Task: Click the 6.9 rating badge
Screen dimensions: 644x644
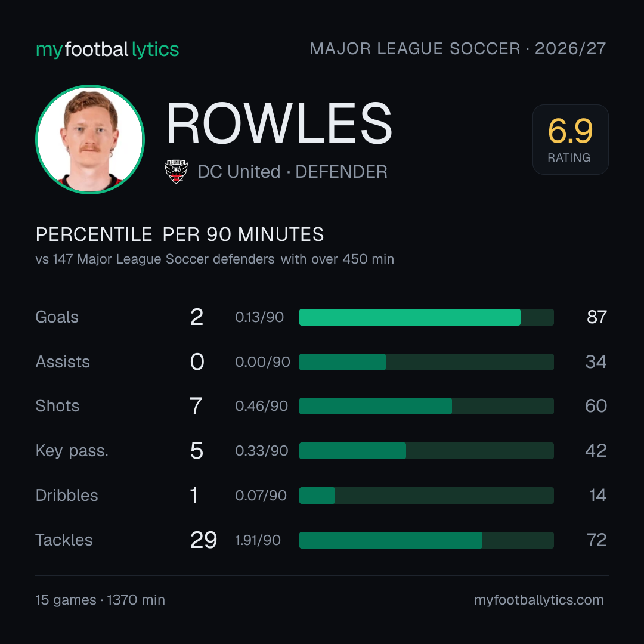Action: tap(570, 140)
